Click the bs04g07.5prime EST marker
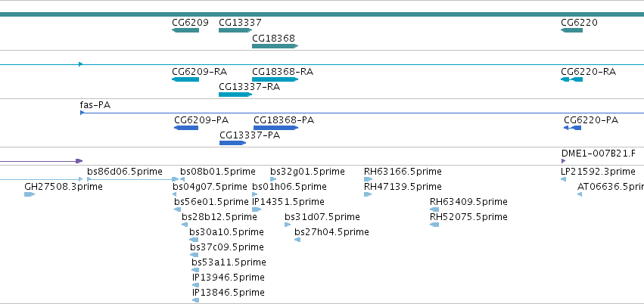 175,194
